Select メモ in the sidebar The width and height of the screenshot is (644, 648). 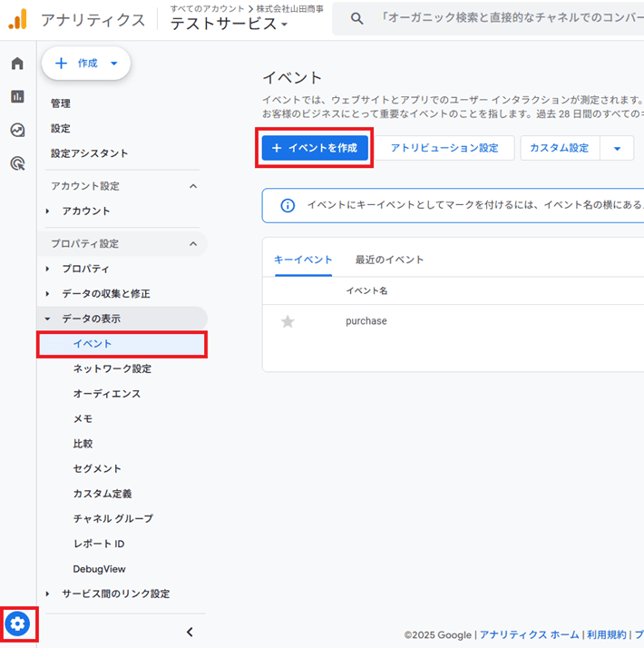(83, 418)
